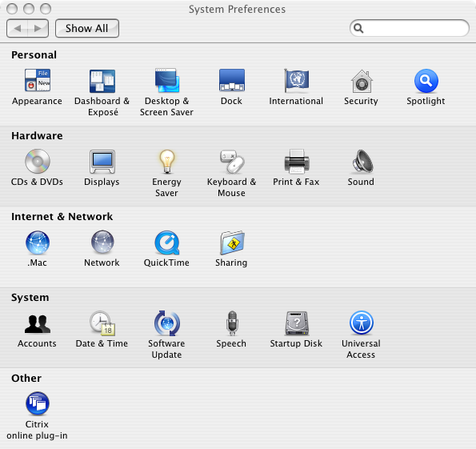476x449 pixels.
Task: Open the Security preferences icon
Action: [362, 81]
